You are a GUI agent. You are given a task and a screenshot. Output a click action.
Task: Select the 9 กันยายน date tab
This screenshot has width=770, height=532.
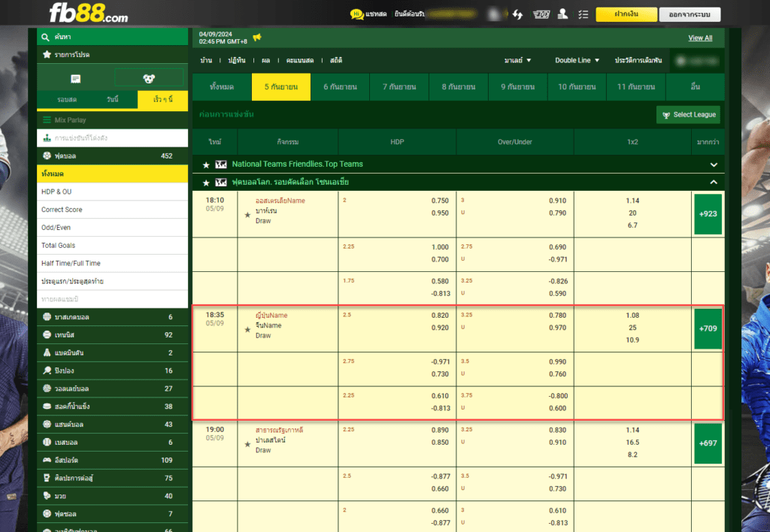pos(517,87)
